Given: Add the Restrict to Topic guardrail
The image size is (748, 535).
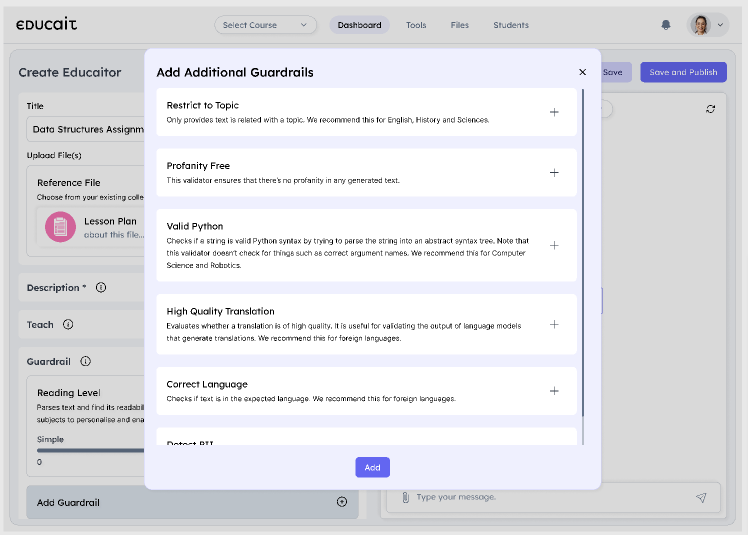Looking at the screenshot, I should pyautogui.click(x=554, y=112).
